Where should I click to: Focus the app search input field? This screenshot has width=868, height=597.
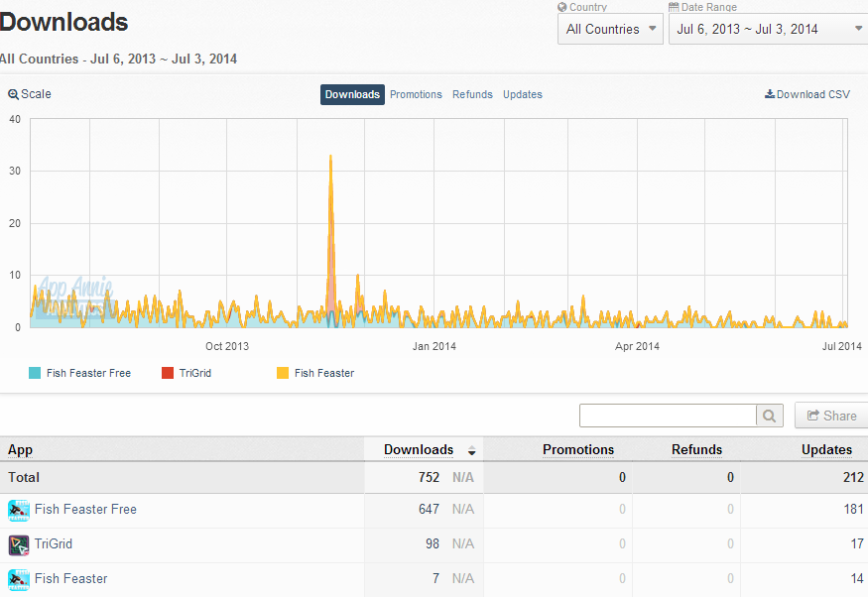click(668, 416)
